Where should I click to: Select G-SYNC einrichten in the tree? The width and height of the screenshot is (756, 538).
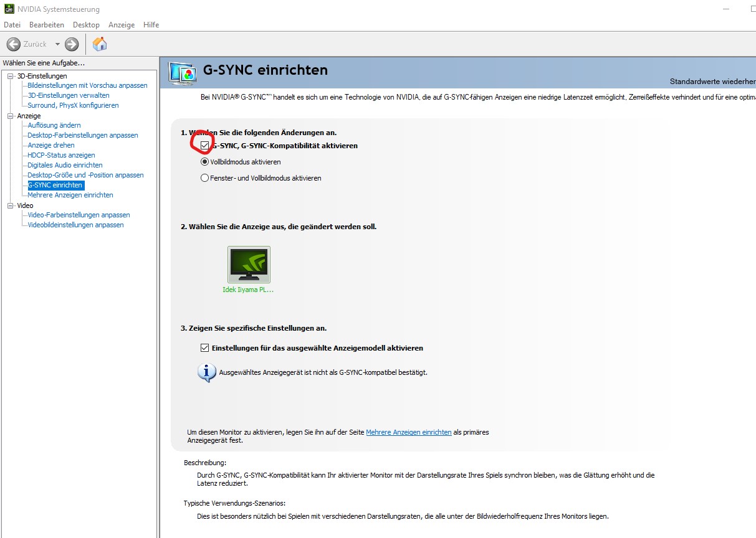pos(55,185)
